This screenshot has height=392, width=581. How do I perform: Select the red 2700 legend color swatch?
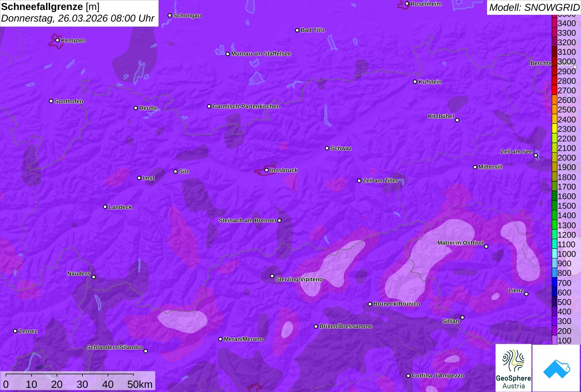pos(554,90)
